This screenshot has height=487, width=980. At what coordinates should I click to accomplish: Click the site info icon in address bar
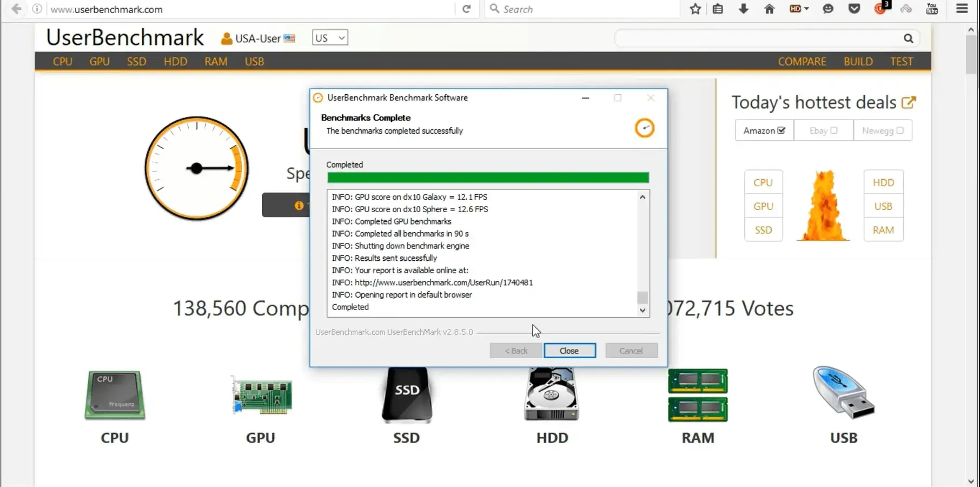click(x=37, y=9)
